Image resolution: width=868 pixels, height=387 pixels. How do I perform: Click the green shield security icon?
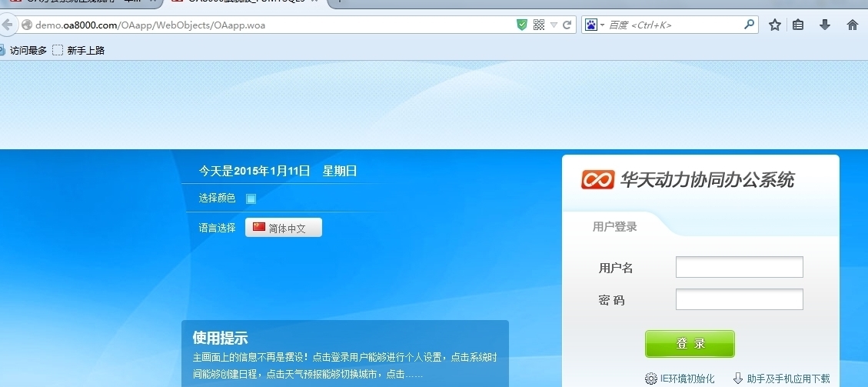point(522,25)
